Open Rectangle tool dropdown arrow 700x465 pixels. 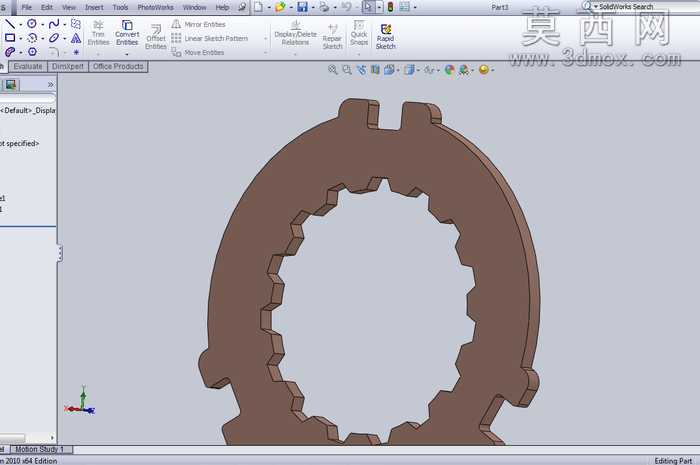point(21,39)
